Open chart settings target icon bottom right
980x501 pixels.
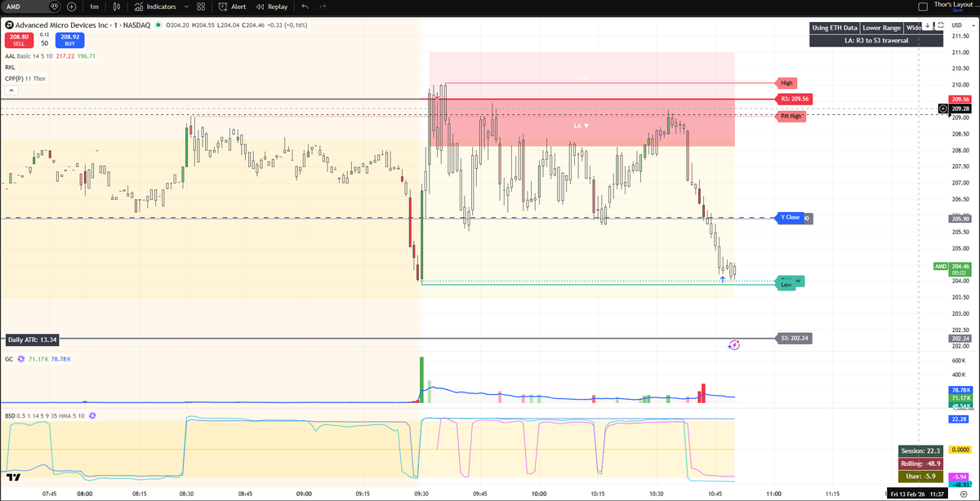[x=964, y=494]
